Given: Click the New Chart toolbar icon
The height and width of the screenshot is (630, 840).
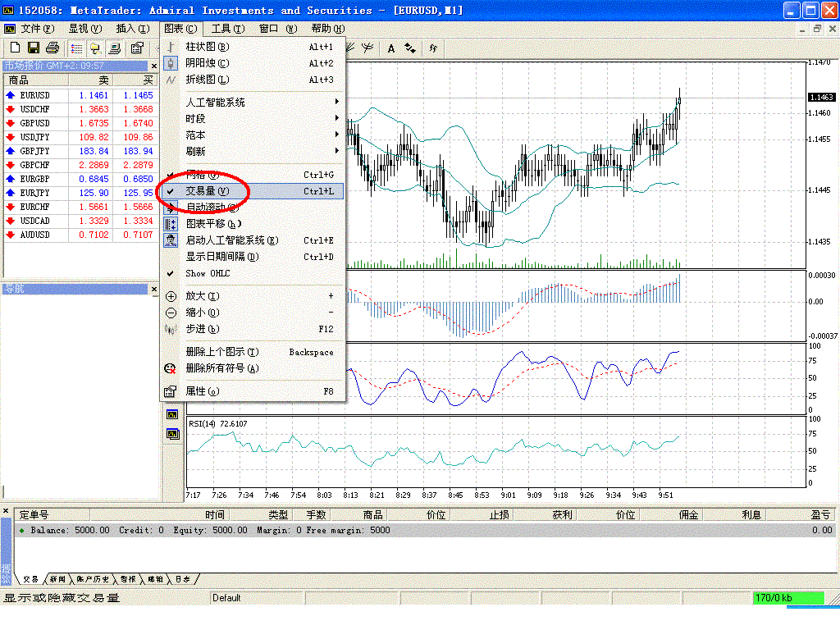Looking at the screenshot, I should click(x=15, y=48).
